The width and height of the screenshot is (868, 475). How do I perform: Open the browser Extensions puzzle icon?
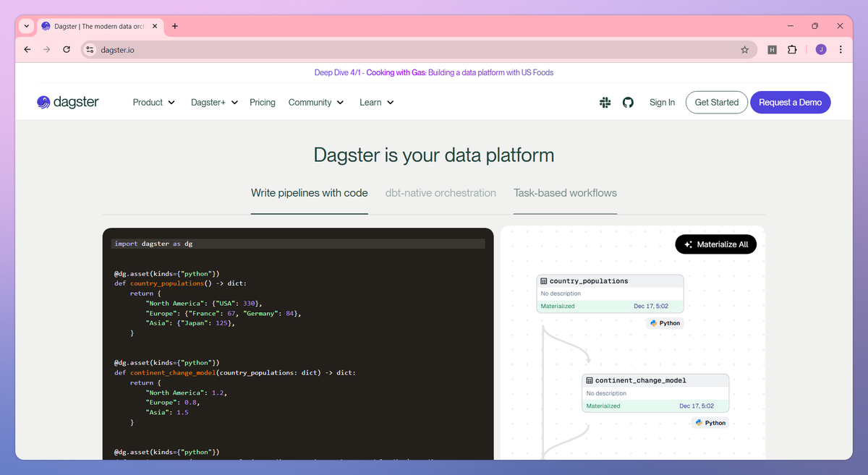click(792, 50)
